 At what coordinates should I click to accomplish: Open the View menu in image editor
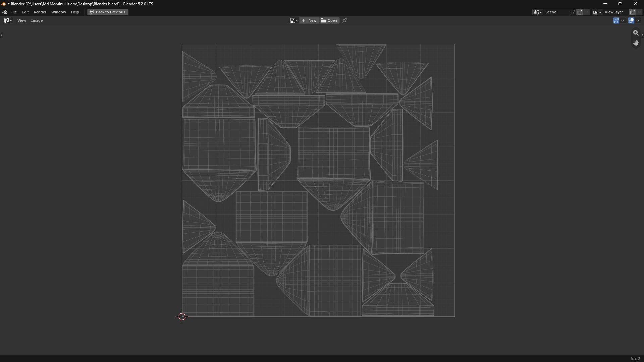[21, 20]
